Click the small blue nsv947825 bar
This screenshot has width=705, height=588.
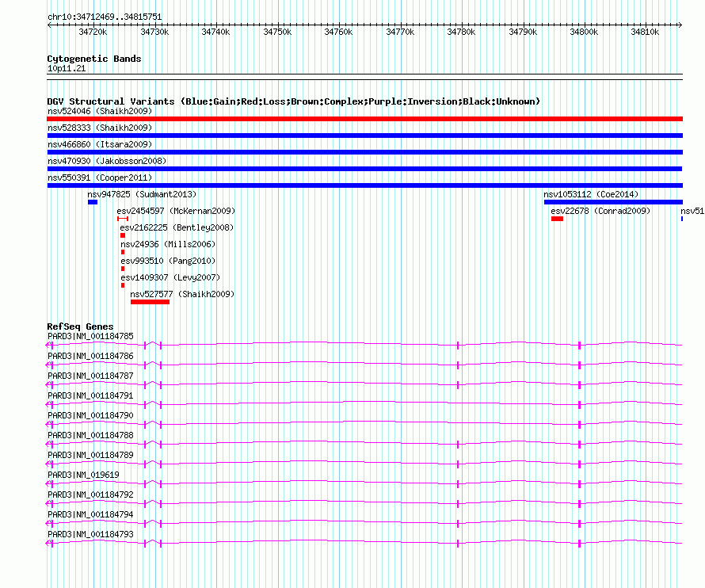[x=93, y=202]
